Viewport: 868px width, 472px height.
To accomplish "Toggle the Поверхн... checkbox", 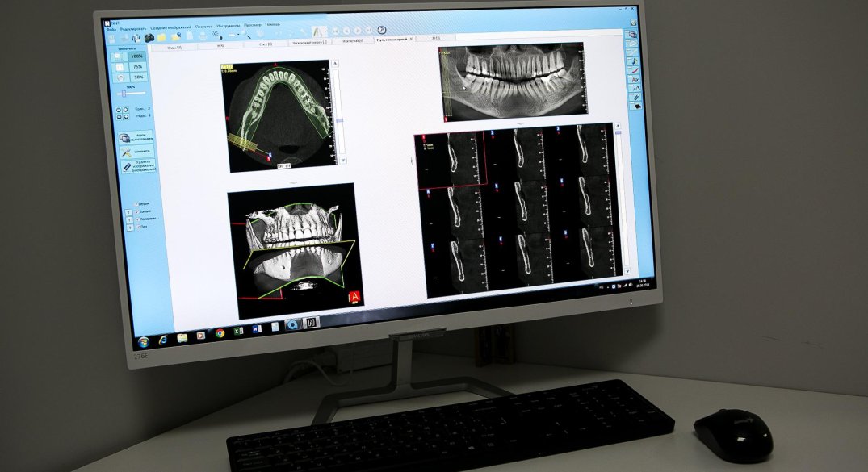I will 138,219.
